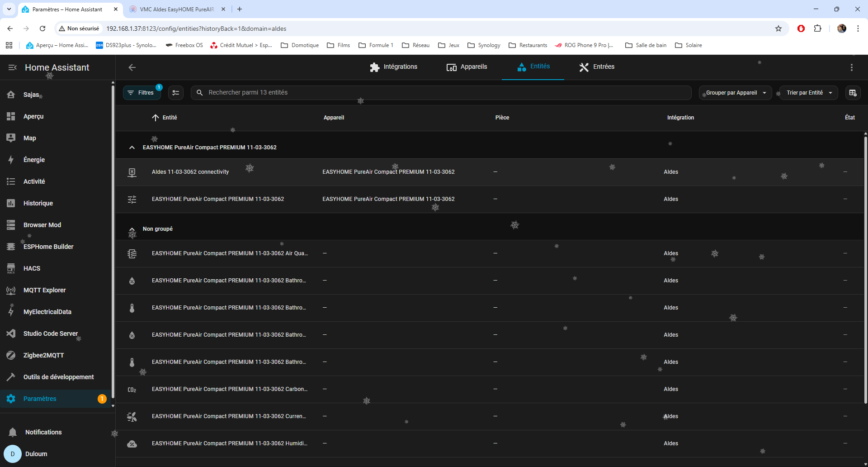Open Notifications bell in sidebar
The height and width of the screenshot is (467, 868).
pos(55,432)
